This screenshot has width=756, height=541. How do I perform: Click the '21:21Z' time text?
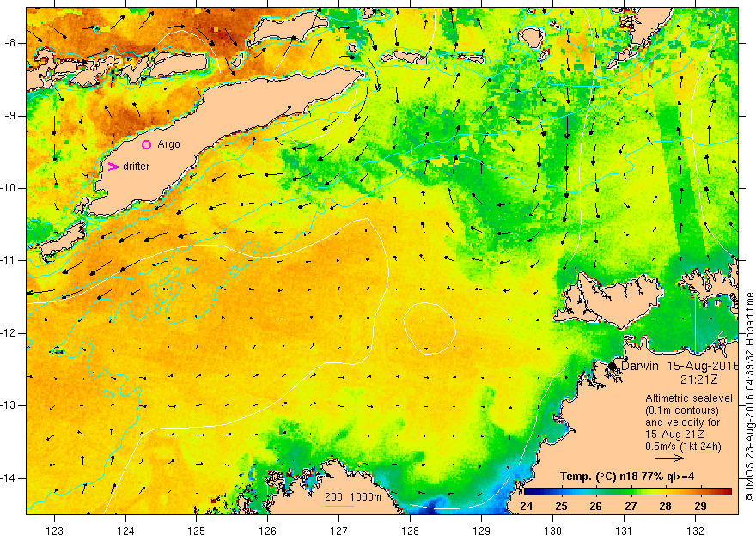click(x=699, y=380)
